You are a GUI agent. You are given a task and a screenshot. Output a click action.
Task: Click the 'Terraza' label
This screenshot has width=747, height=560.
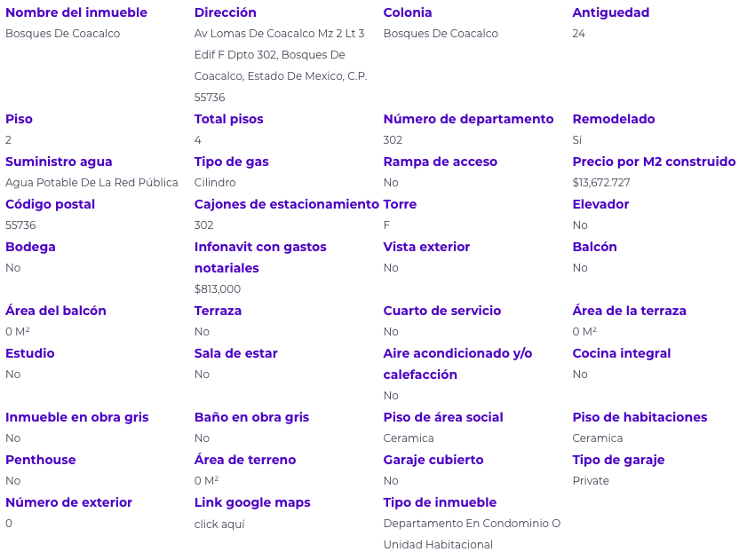click(x=218, y=311)
